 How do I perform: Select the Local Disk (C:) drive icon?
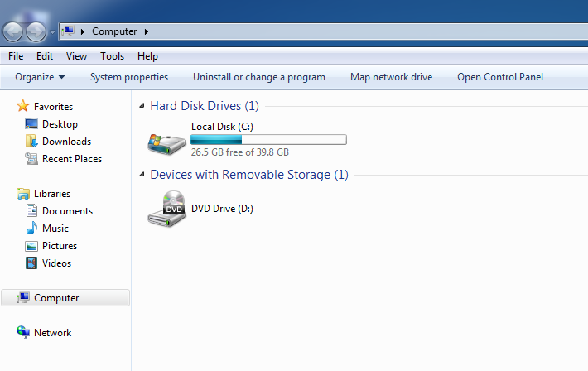tap(166, 143)
